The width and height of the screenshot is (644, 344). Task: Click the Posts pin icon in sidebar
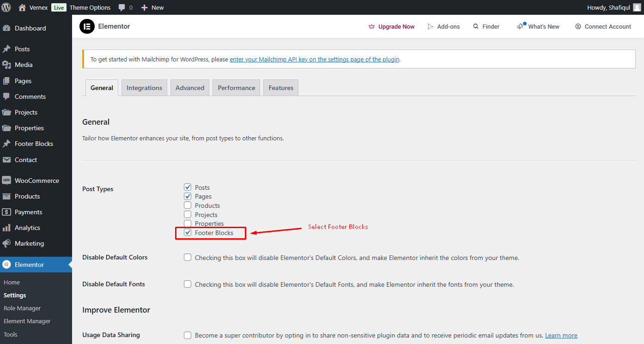pos(6,49)
